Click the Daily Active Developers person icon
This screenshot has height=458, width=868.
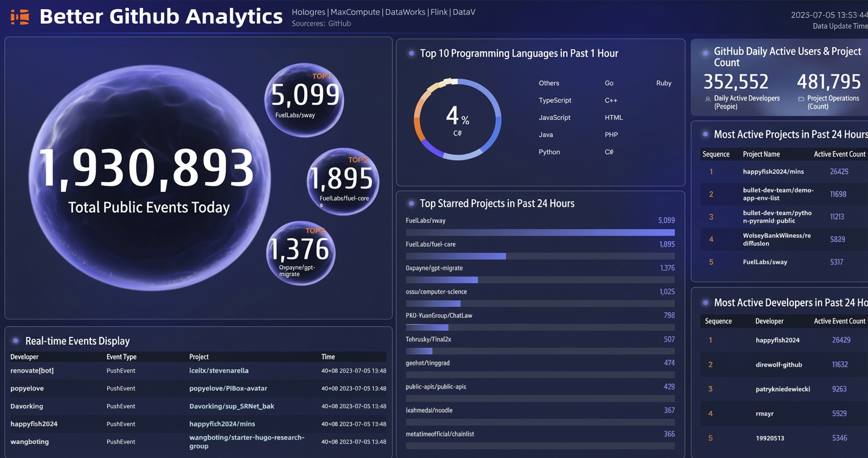point(708,99)
